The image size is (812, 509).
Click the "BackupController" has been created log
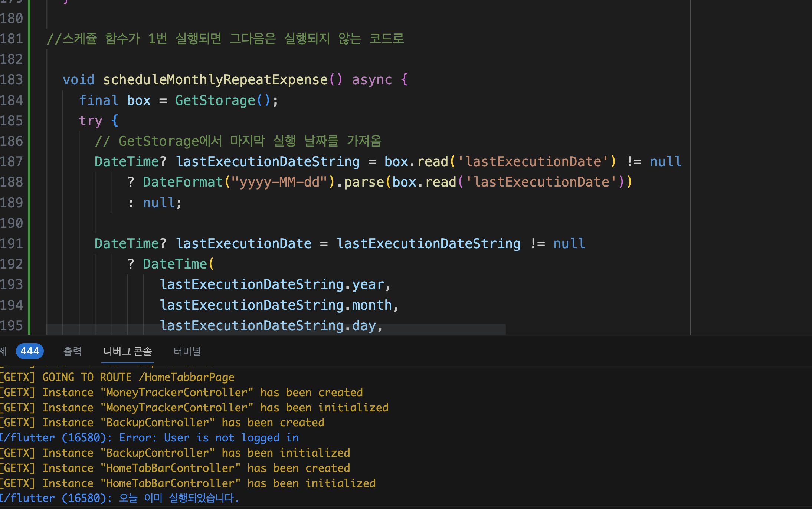pyautogui.click(x=163, y=423)
